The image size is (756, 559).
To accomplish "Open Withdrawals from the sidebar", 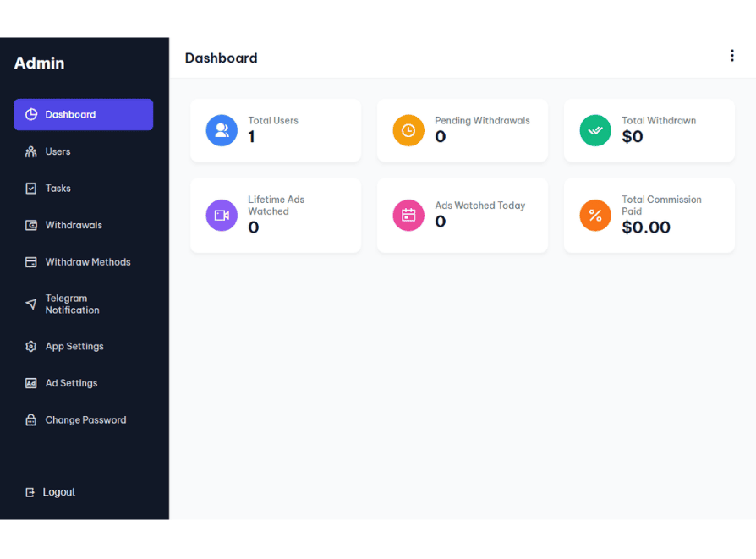I will [x=74, y=226].
